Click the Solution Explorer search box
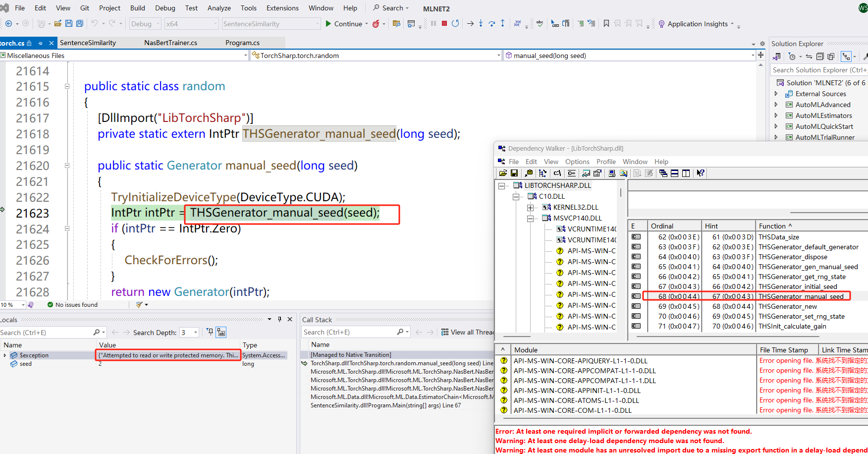The width and height of the screenshot is (868, 454). (x=819, y=70)
